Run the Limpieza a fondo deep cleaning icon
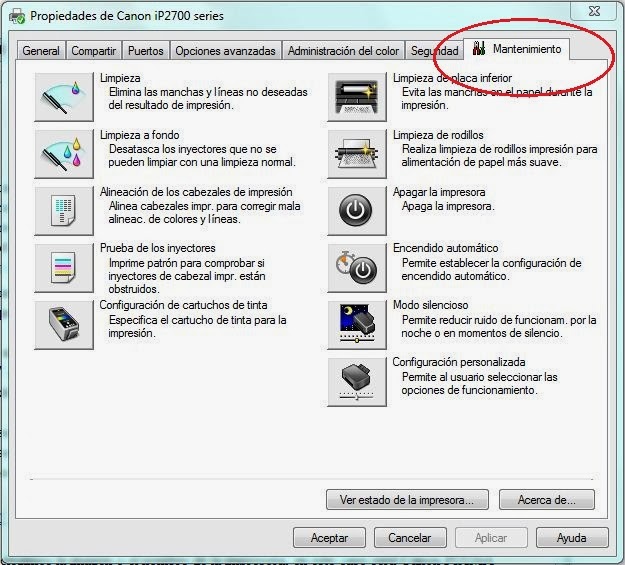The image size is (625, 565). pos(64,154)
